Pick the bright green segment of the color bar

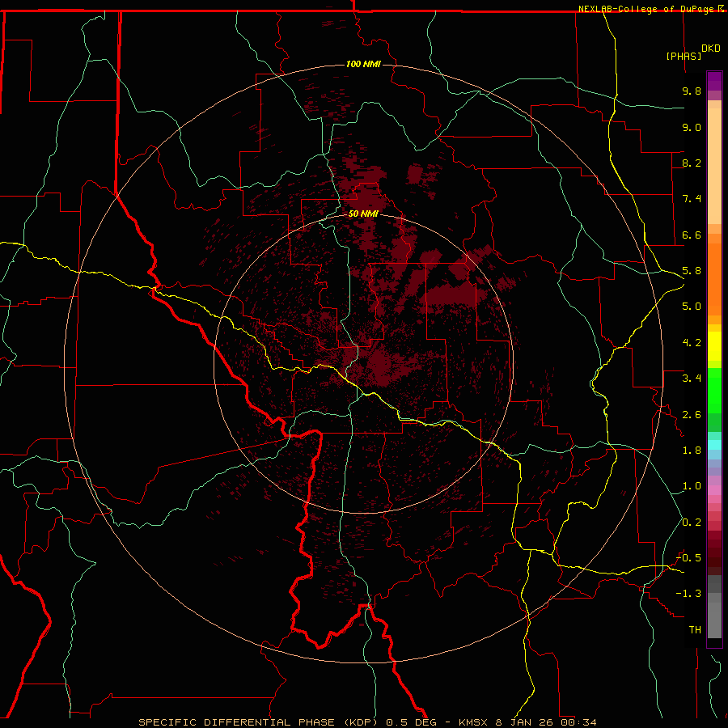[x=714, y=391]
